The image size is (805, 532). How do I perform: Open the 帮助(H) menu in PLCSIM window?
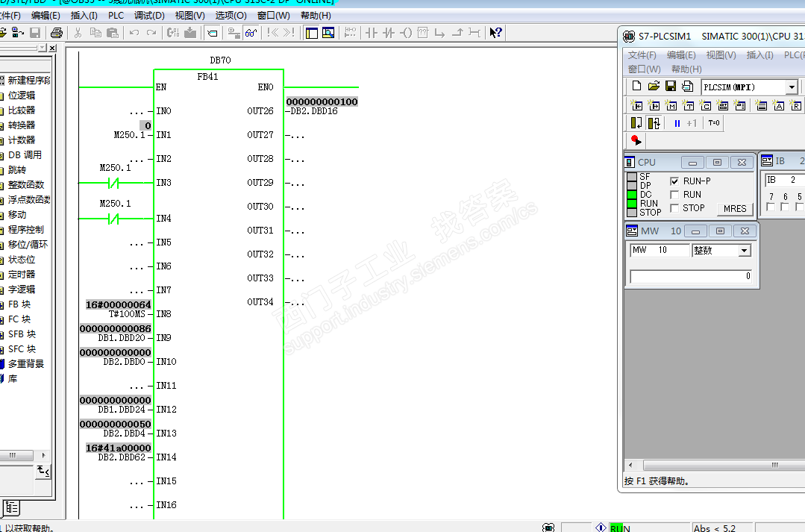point(686,69)
